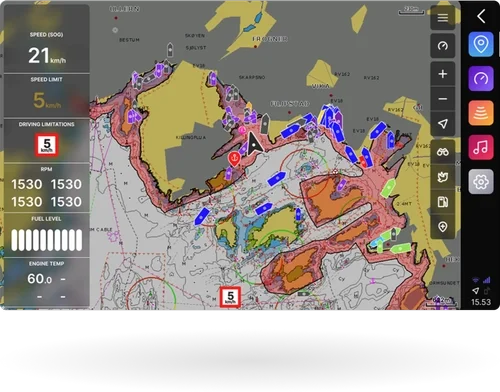This screenshot has height=392, width=500.
Task: Click the FROGNER label on the map
Action: pos(270,39)
